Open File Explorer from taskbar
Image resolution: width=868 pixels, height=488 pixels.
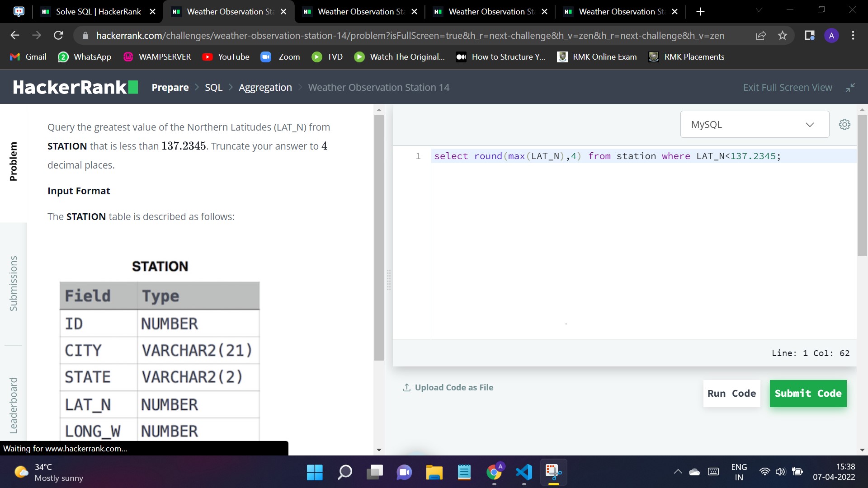coord(434,472)
